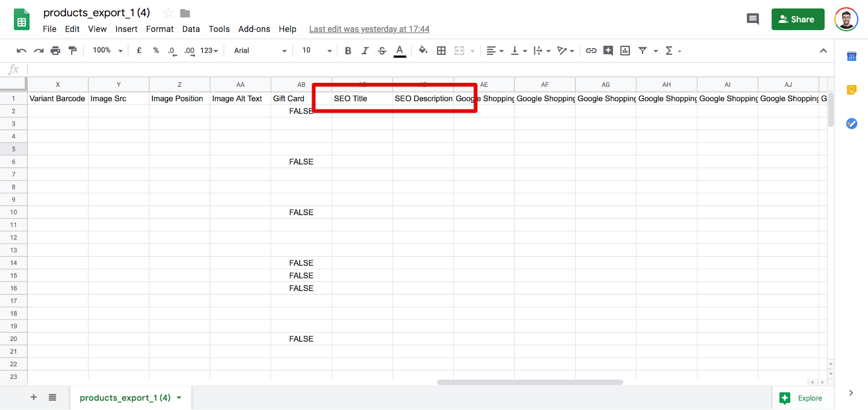Viewport: 868px width, 410px height.
Task: Toggle italic text formatting
Action: click(365, 51)
